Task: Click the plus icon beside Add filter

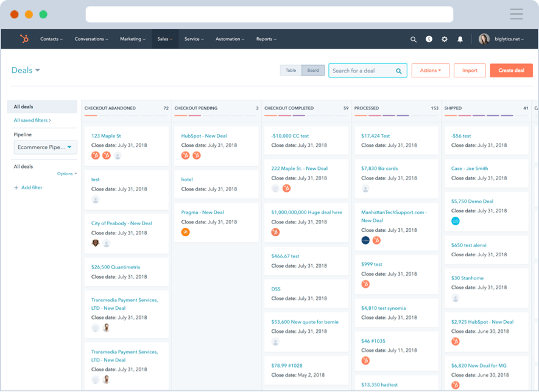Action: pyautogui.click(x=16, y=187)
